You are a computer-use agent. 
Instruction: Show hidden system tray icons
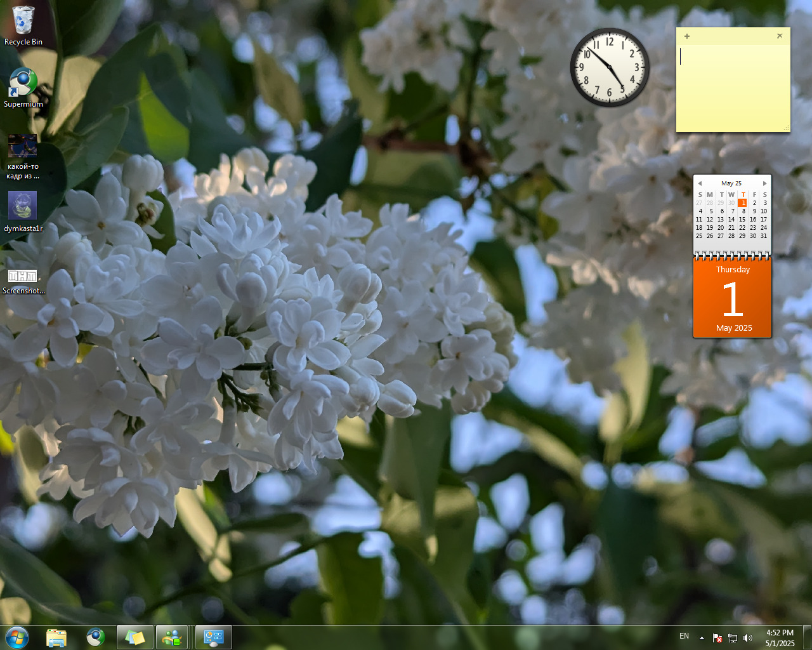click(702, 637)
